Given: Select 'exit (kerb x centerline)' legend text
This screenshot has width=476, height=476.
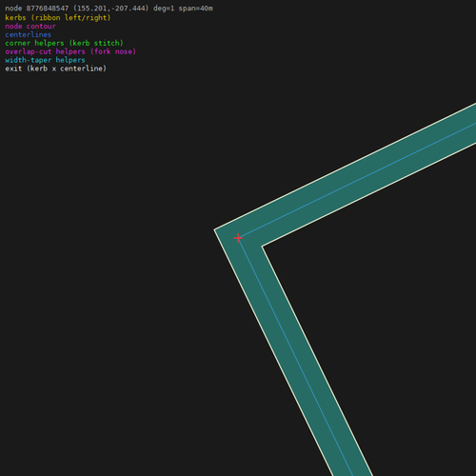Looking at the screenshot, I should (x=56, y=69).
